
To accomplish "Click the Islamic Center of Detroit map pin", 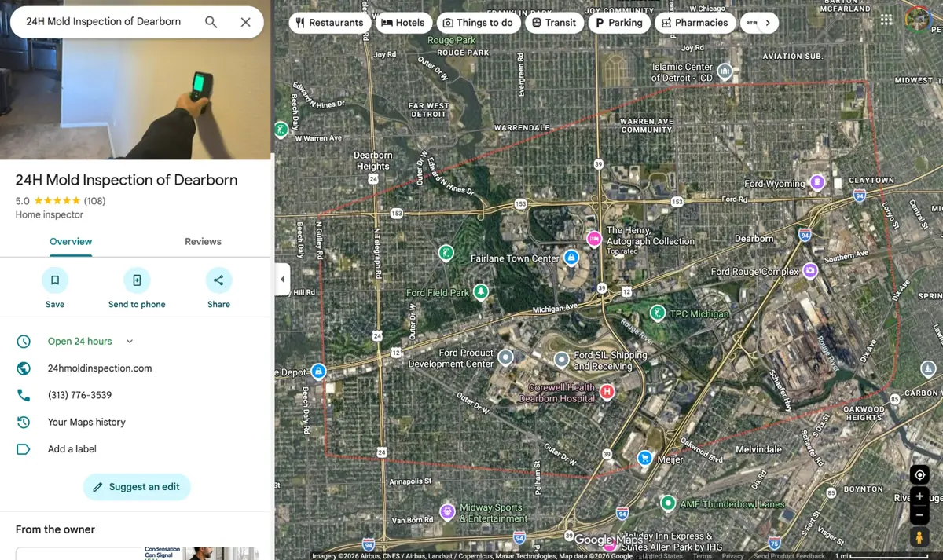I will (725, 71).
